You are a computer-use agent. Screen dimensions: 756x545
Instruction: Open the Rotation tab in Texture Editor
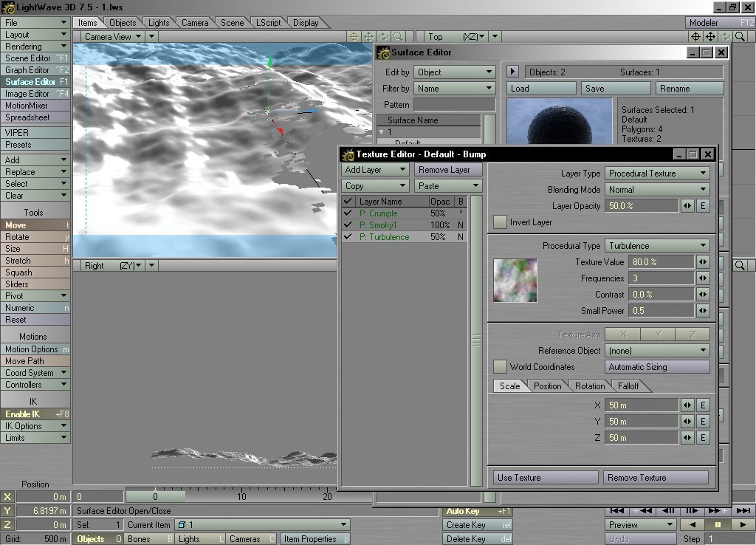[590, 385]
